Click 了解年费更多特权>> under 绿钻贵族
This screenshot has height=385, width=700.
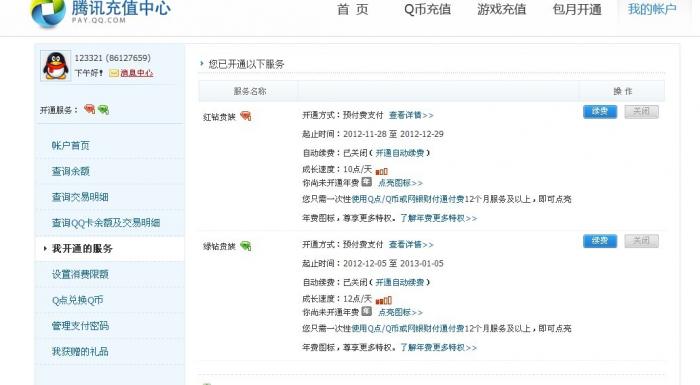tap(438, 347)
